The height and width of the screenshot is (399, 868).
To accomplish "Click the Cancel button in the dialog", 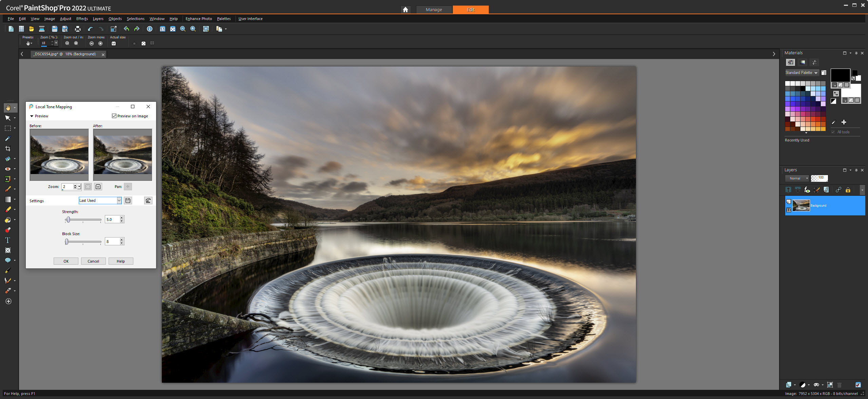I will point(93,261).
